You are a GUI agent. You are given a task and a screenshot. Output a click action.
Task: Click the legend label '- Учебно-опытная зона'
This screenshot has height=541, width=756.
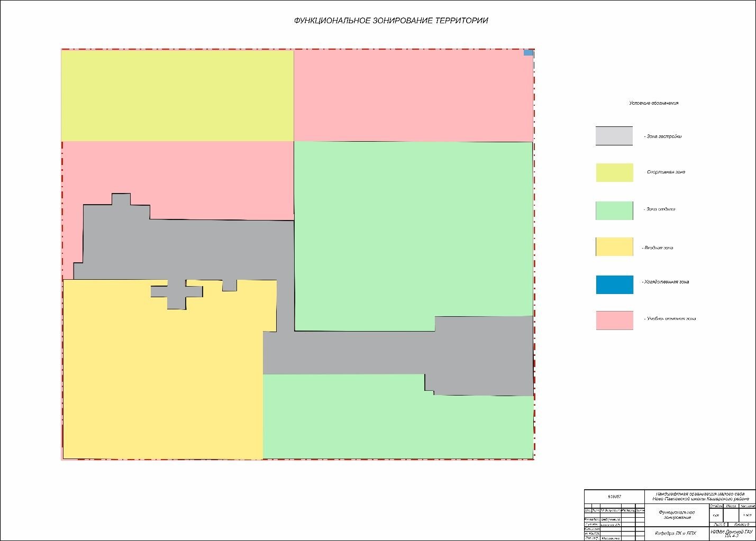[x=670, y=319]
